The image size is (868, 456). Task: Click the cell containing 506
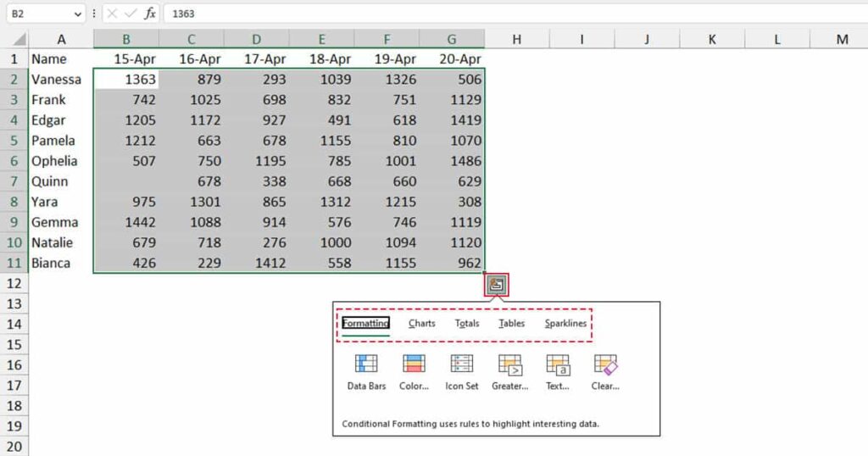point(452,79)
